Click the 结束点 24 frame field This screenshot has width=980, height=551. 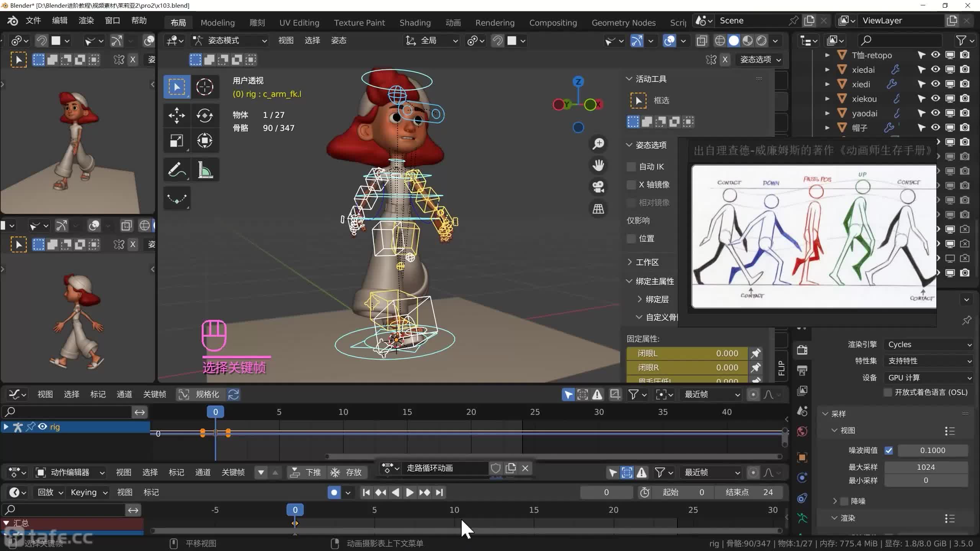tap(748, 492)
